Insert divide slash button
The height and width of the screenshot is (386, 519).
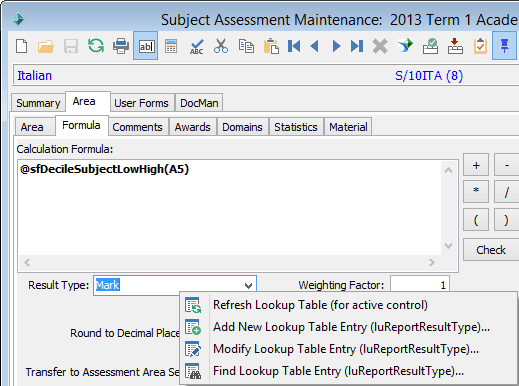(x=506, y=192)
